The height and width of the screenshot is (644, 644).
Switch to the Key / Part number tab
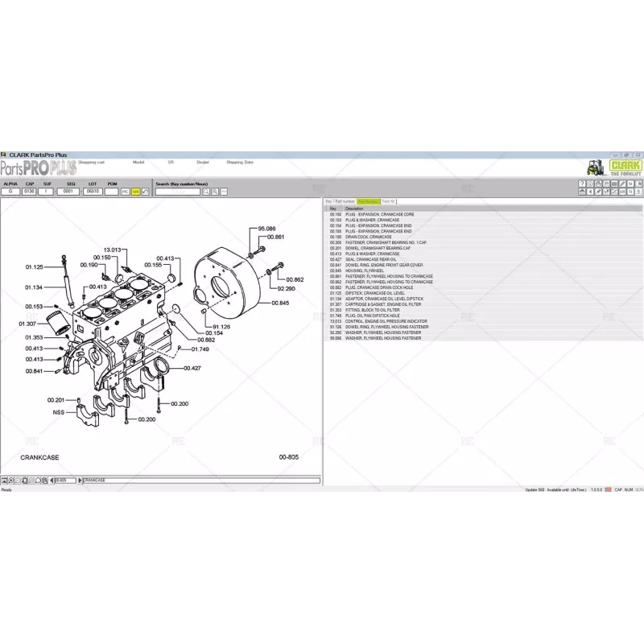340,201
